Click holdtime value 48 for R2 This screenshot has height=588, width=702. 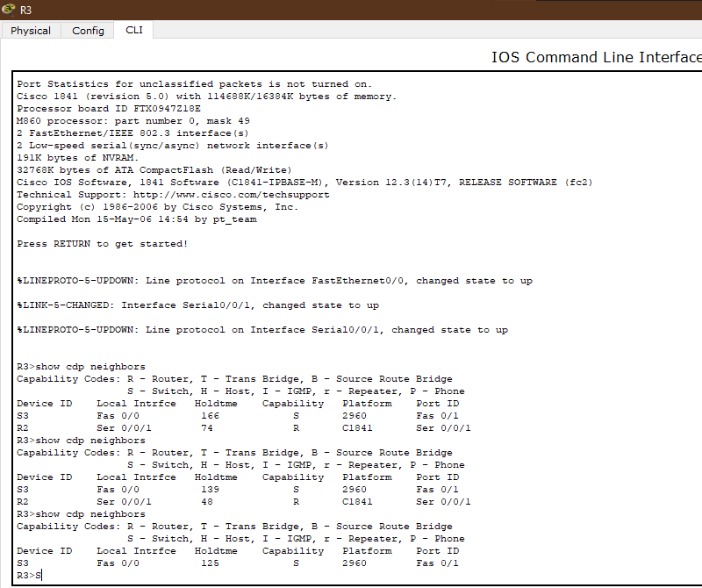pyautogui.click(x=207, y=502)
